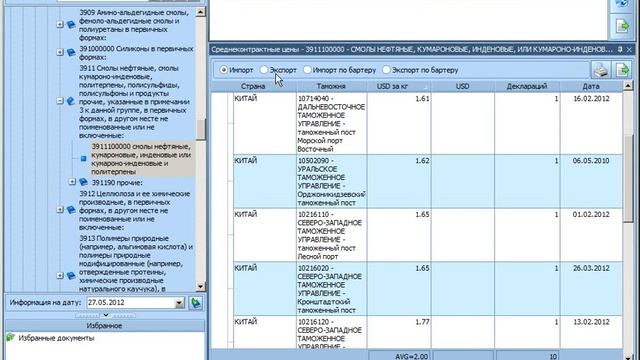
Task: Click the cell 10714040 - ДАЛЬНЕВОСТОЧНОЕ ТАМОЖЕННОЕ УПРАВЛЕНИЕ
Action: pos(331,124)
